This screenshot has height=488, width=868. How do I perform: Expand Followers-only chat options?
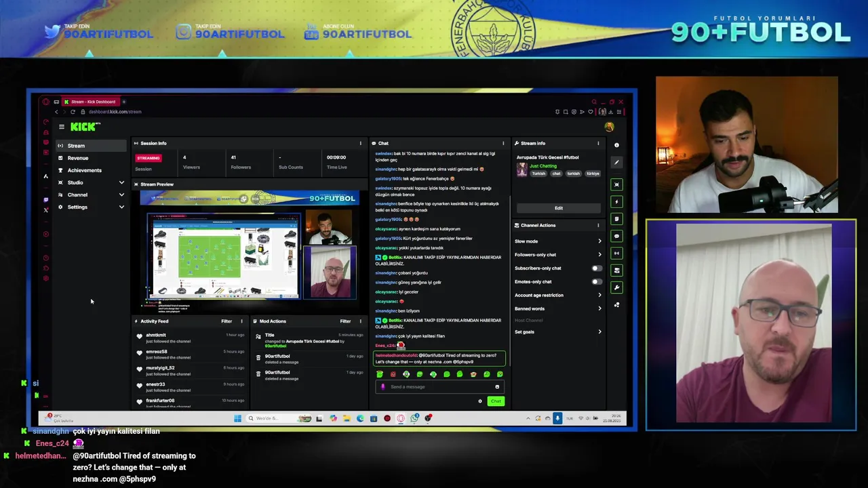(558, 255)
